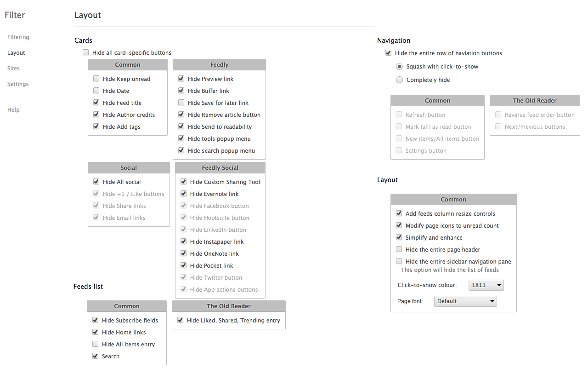Screen dimensions: 588x368
Task: Check Hide All items entry
Action: point(96,344)
